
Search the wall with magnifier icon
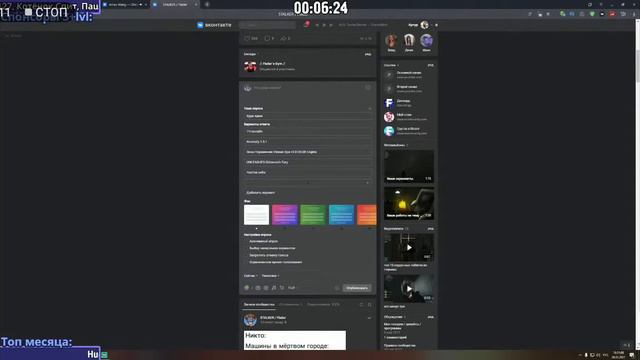click(369, 304)
